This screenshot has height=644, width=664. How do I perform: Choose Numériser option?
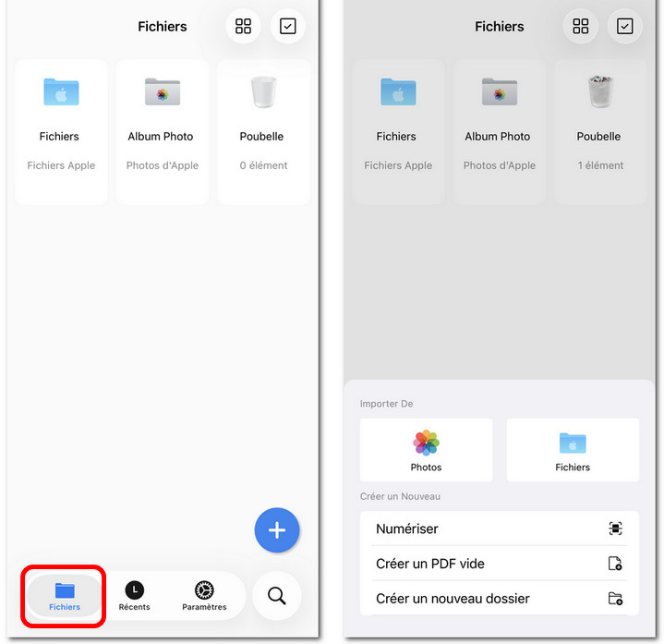pos(500,529)
